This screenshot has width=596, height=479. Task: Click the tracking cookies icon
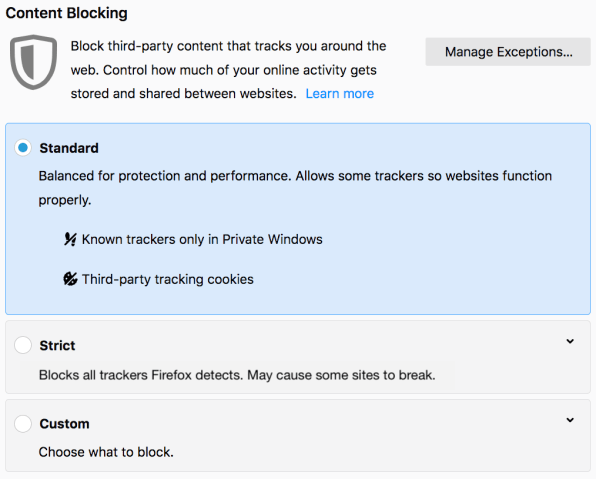point(70,279)
